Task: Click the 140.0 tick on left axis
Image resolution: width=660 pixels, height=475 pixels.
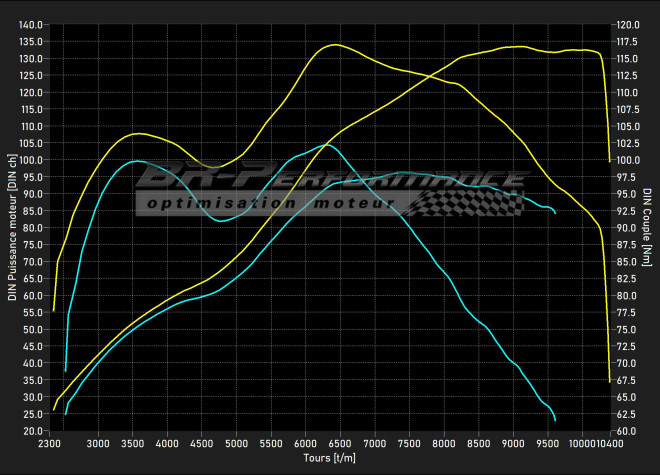Action: [30, 24]
